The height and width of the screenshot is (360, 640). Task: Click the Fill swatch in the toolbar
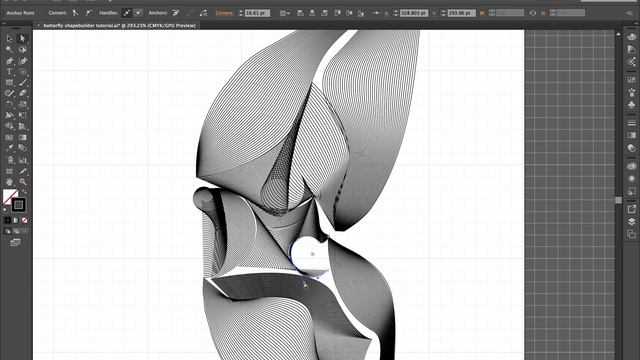click(9, 196)
